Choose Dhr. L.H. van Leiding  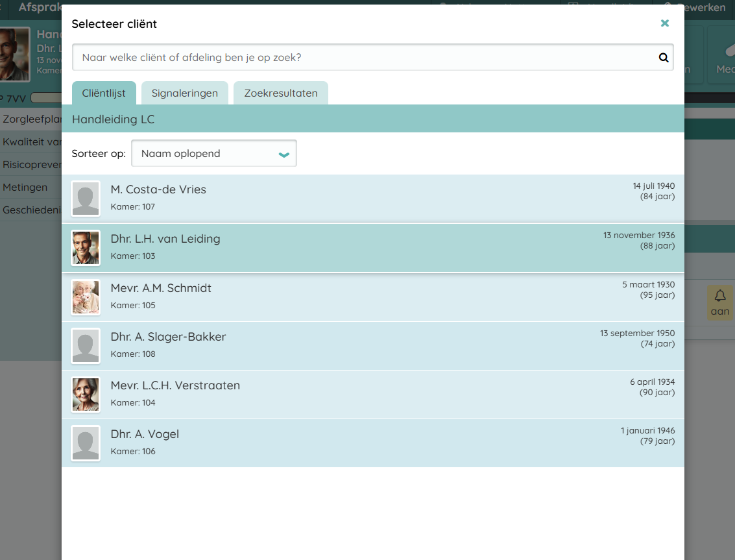(x=165, y=239)
